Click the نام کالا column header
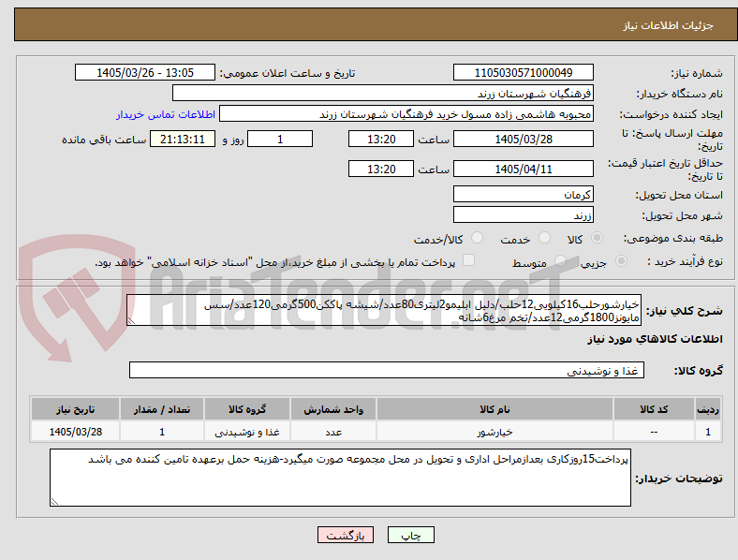 click(x=494, y=409)
